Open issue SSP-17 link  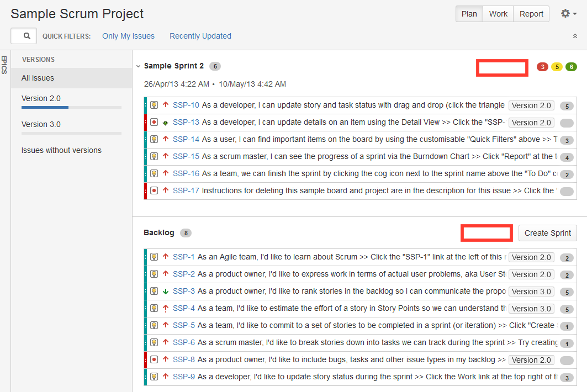(x=186, y=190)
